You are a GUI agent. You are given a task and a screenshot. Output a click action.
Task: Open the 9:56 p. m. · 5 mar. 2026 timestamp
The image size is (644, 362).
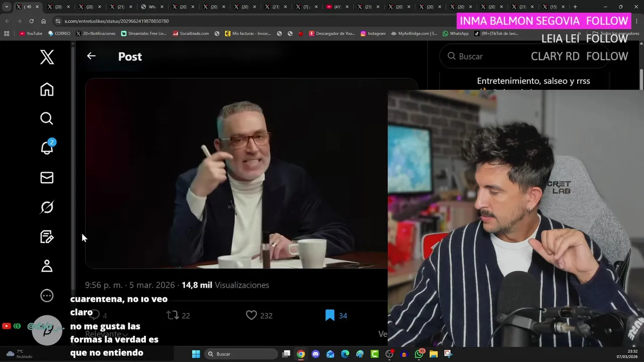pos(130,285)
